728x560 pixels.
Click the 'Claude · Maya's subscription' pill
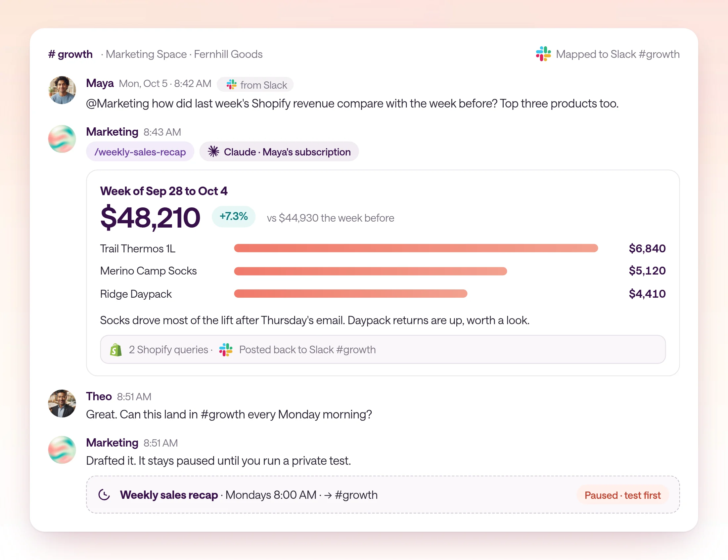point(279,151)
